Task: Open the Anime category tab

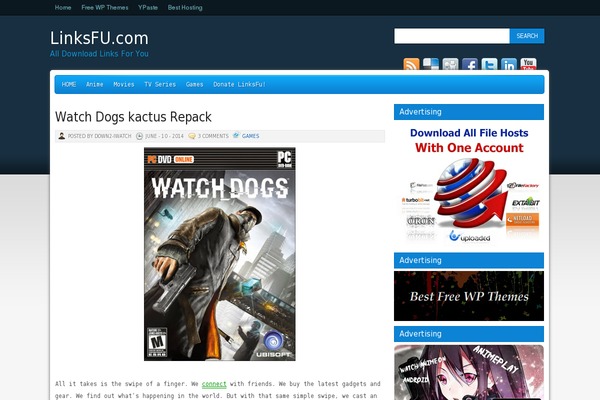Action: pos(95,84)
